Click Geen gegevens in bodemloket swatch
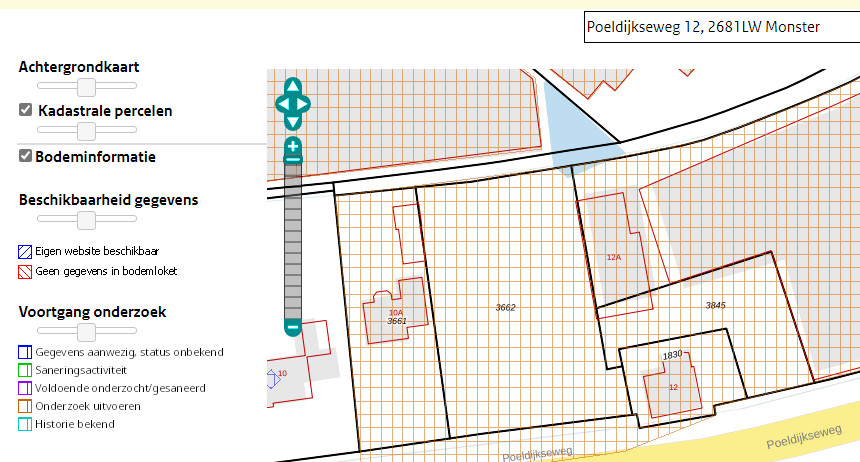 tap(25, 272)
